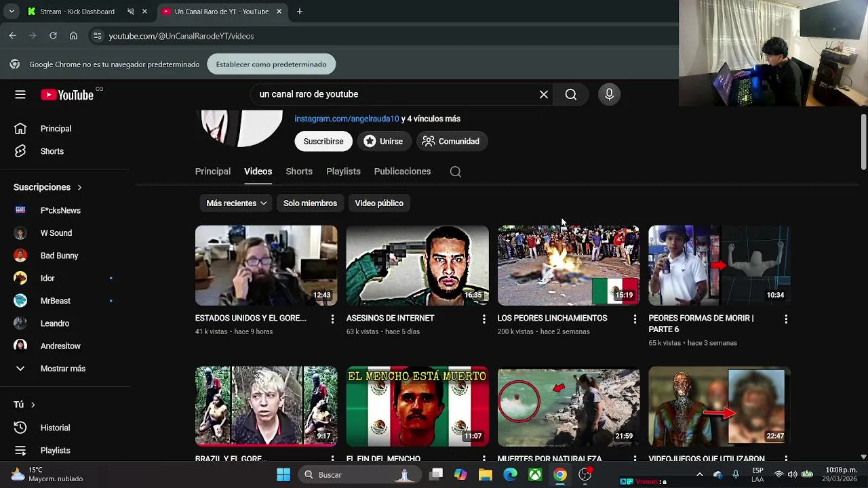Viewport: 868px width, 488px height.
Task: Open the Chrome tab search dropdown
Action: pos(12,12)
